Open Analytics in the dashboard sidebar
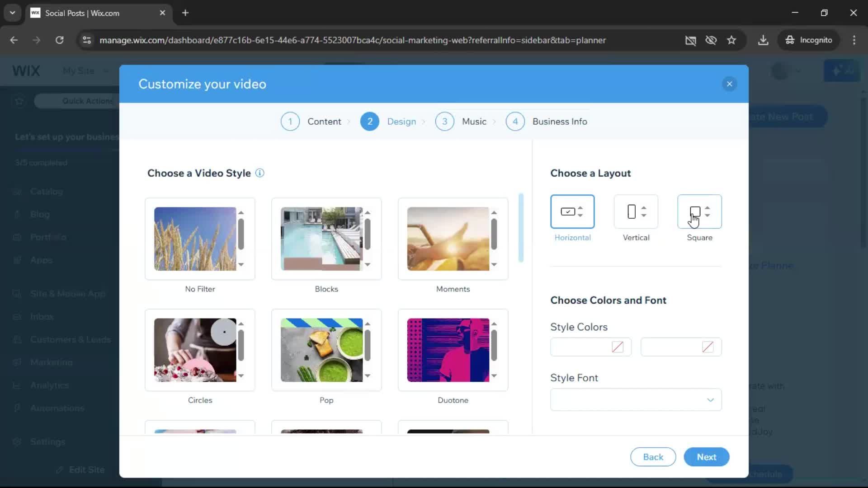Screen dimensions: 868x488 [x=50, y=385]
